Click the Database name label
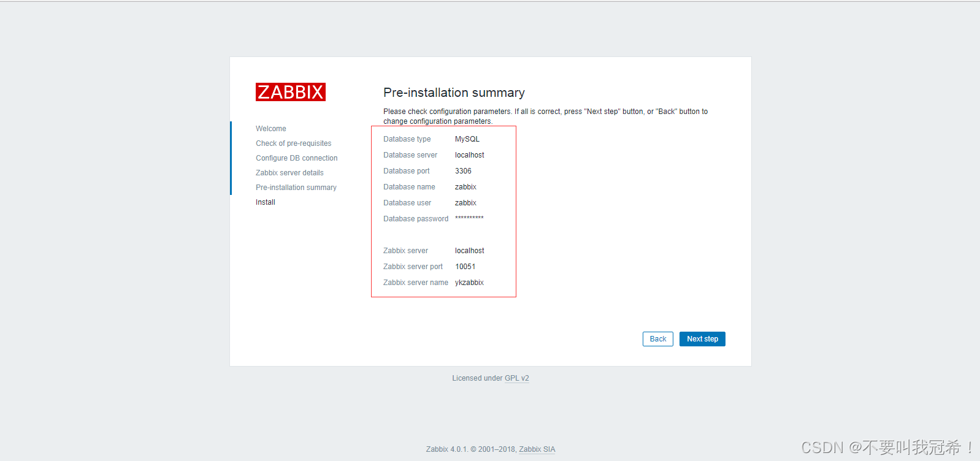The image size is (980, 461). tap(409, 187)
